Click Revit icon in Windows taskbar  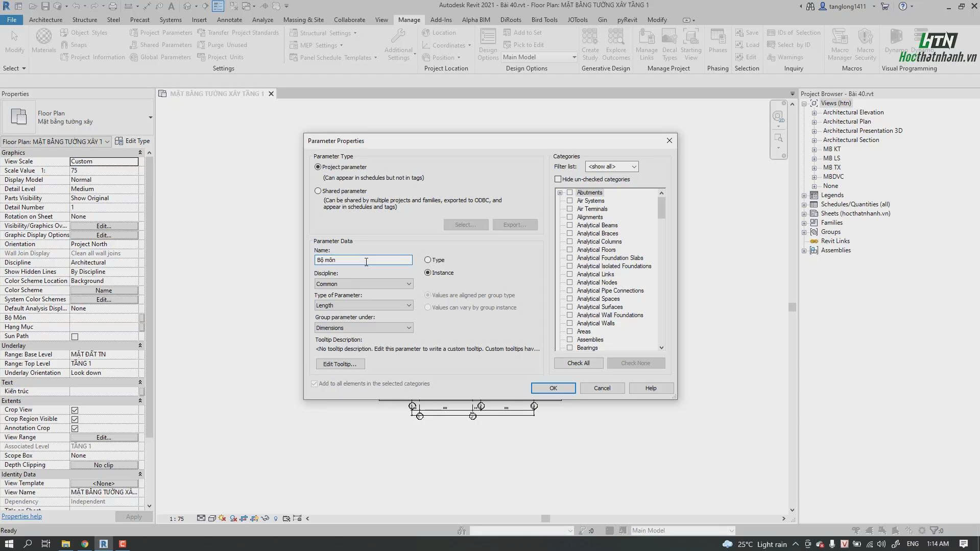pos(103,544)
